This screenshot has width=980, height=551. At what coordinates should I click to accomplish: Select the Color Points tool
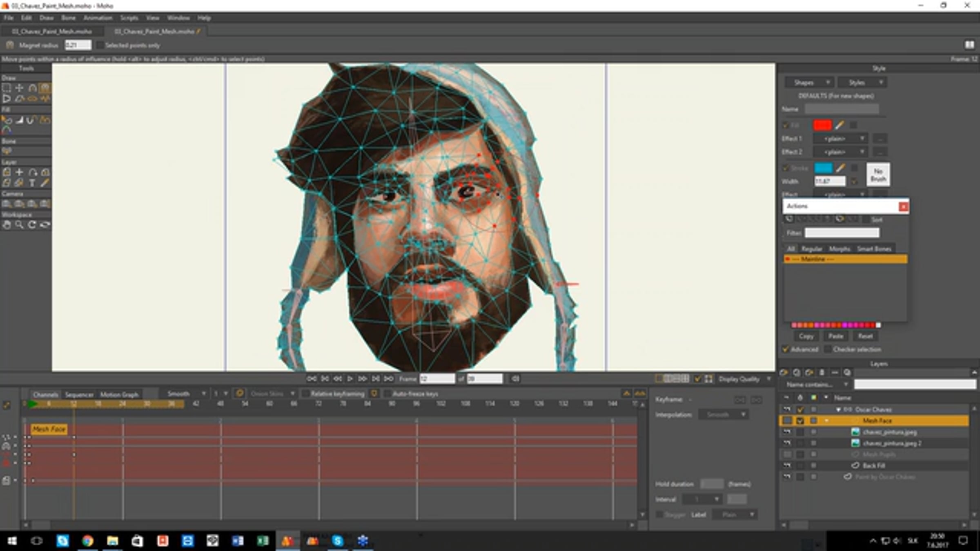(7, 130)
